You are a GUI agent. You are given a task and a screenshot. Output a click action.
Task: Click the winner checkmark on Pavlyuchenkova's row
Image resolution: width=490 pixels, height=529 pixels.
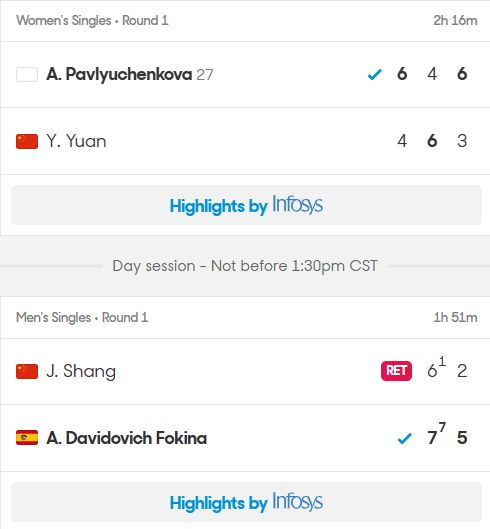point(375,74)
